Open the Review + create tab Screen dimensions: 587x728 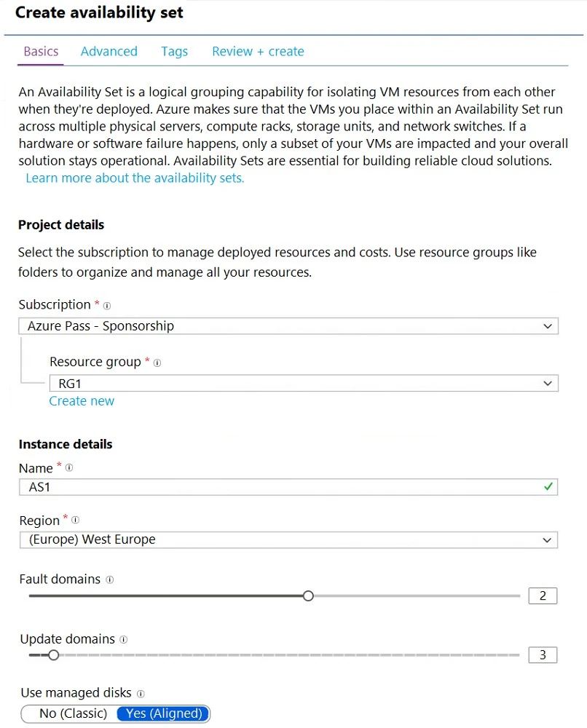[x=258, y=51]
